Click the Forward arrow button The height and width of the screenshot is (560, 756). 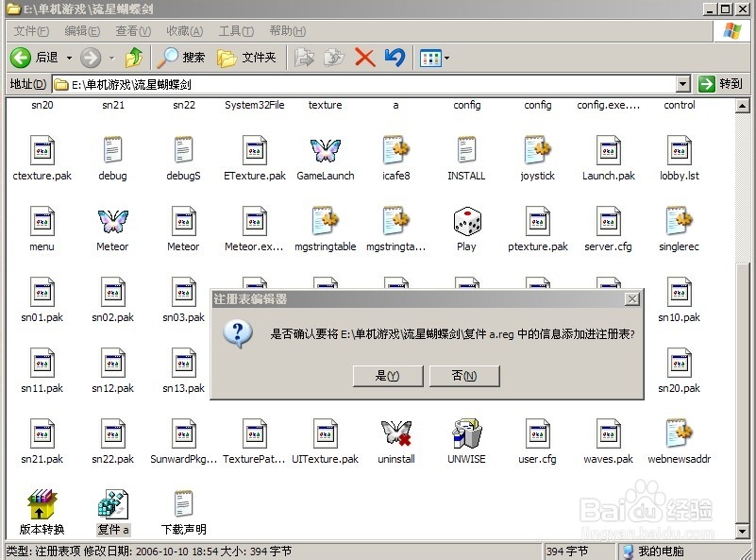pos(91,58)
